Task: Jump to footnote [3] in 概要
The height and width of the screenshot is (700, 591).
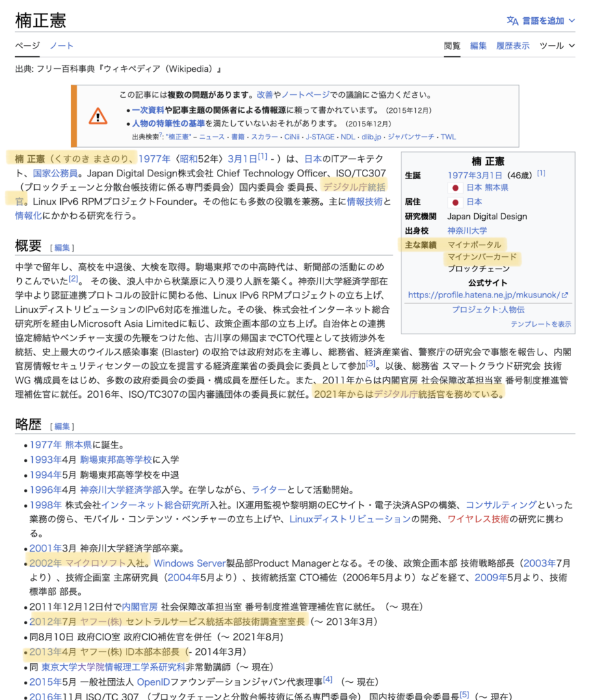Action: pyautogui.click(x=371, y=364)
